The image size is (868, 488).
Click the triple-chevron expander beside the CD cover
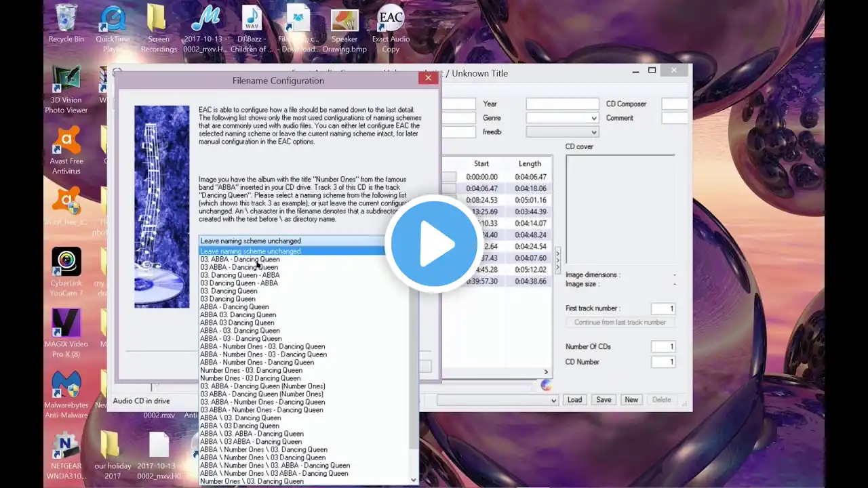pyautogui.click(x=558, y=260)
